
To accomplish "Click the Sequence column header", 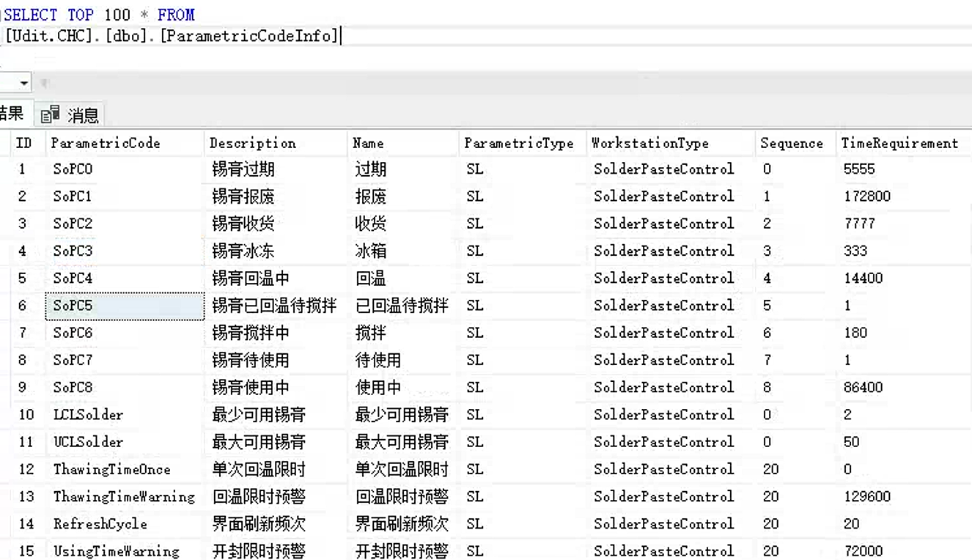I will point(792,143).
